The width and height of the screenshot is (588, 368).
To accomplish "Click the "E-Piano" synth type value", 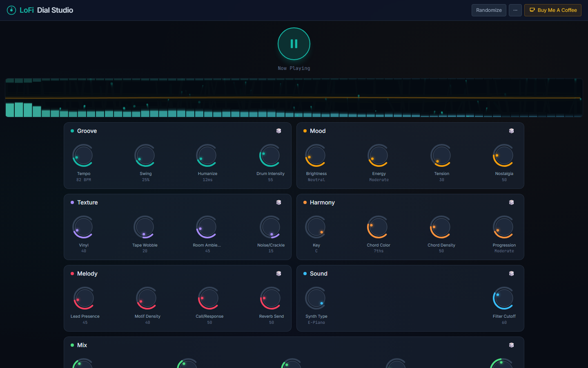I will pos(316,323).
